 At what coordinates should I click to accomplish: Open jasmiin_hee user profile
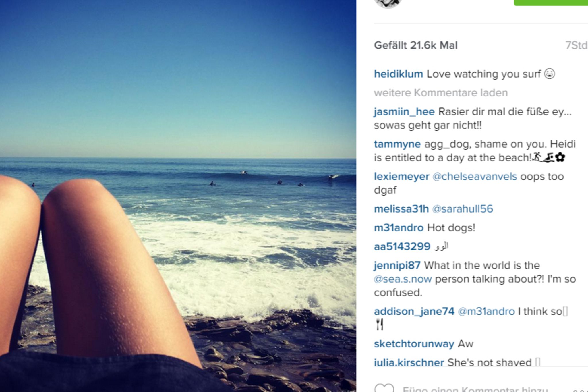click(404, 112)
